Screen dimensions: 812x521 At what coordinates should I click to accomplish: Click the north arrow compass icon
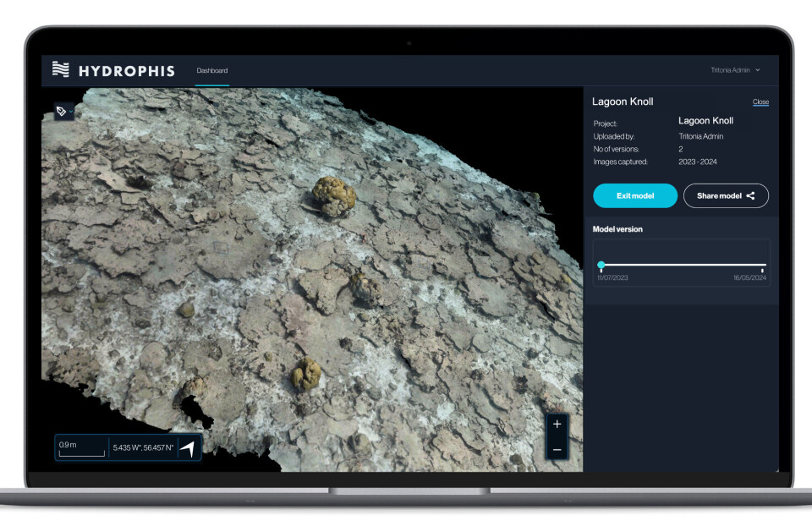point(188,448)
